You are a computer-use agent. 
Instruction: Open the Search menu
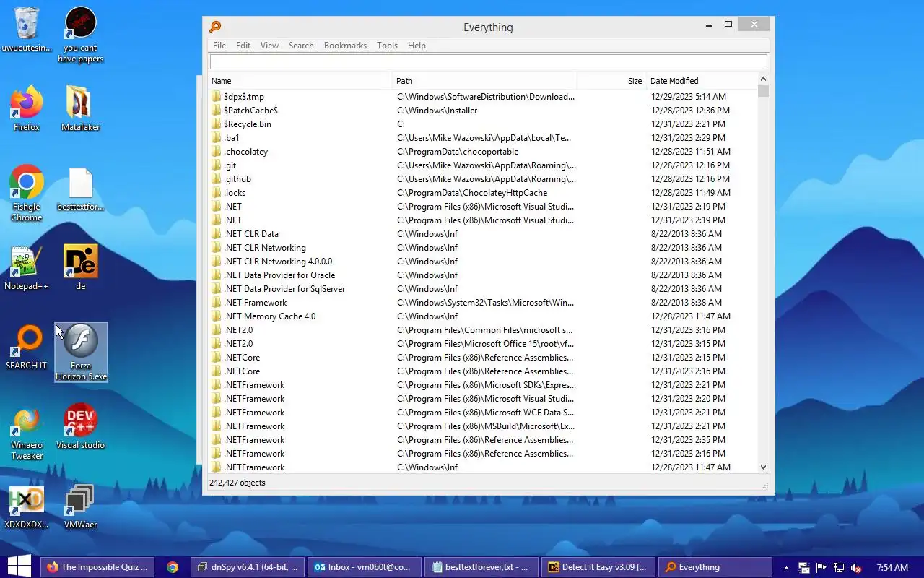(x=301, y=45)
